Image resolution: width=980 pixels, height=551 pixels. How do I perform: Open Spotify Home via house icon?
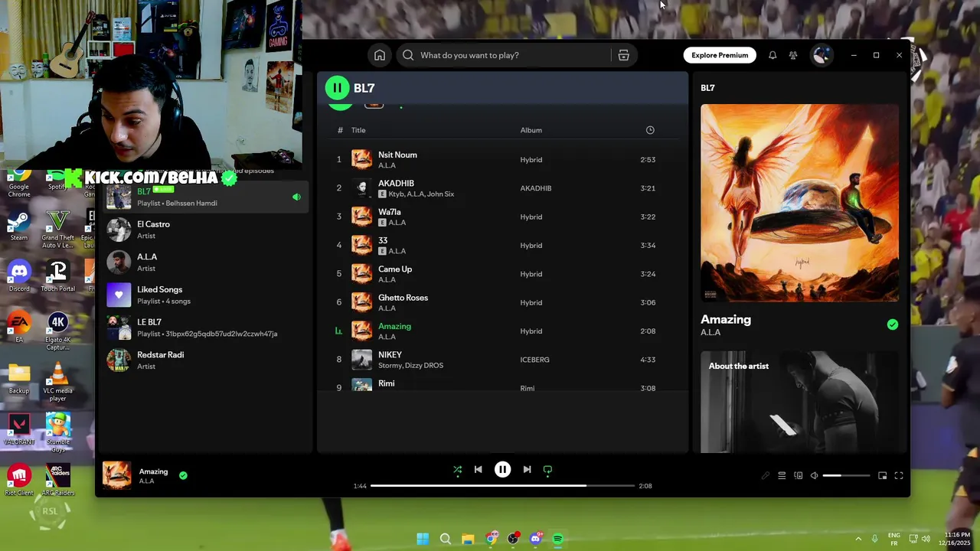click(x=380, y=55)
